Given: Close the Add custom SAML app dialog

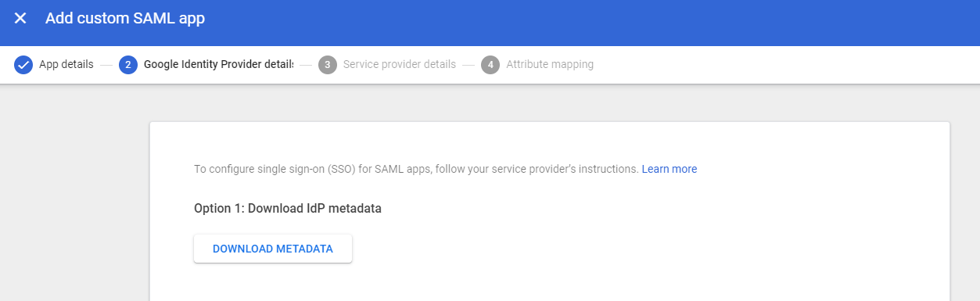Looking at the screenshot, I should 20,18.
